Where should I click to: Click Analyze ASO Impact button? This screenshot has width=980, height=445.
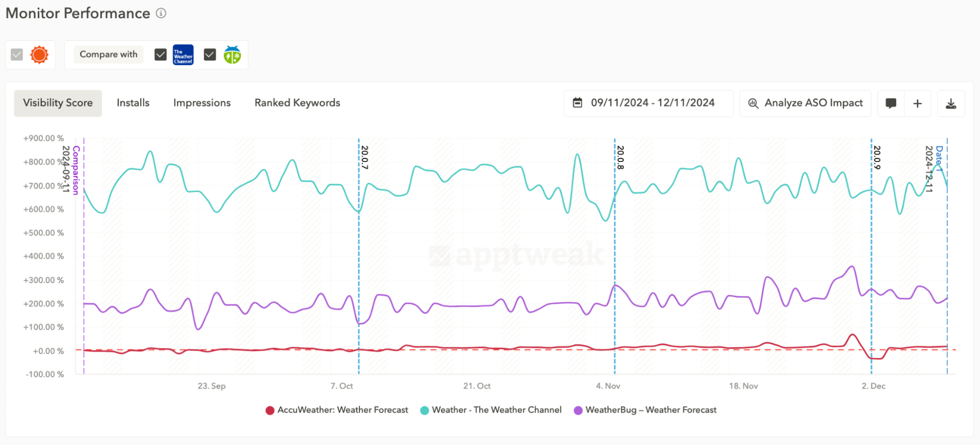805,103
